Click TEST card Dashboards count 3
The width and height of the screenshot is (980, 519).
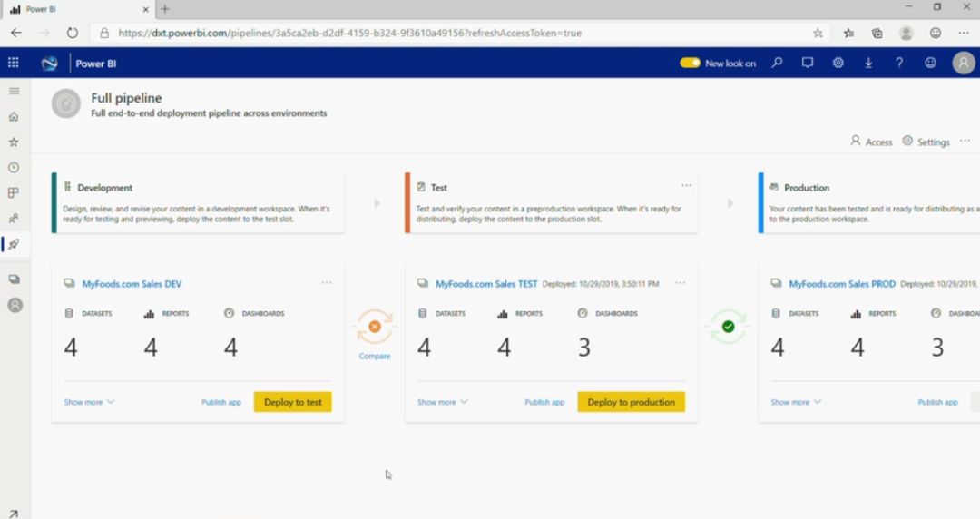pos(583,347)
